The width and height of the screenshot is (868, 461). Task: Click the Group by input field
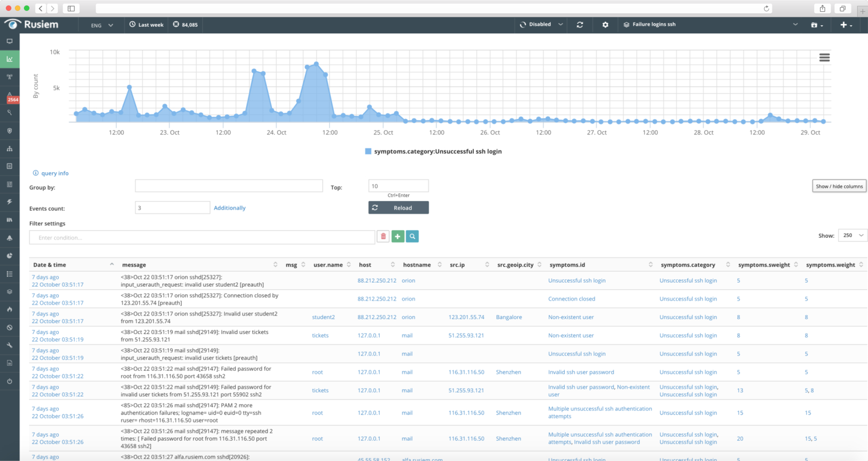229,186
